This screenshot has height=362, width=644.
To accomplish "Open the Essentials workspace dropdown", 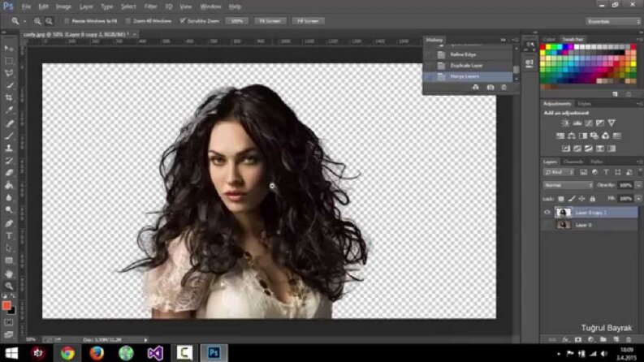I will (x=612, y=21).
